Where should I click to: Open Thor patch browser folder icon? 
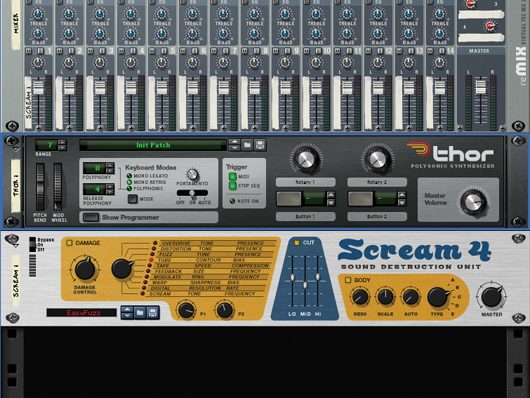247,145
